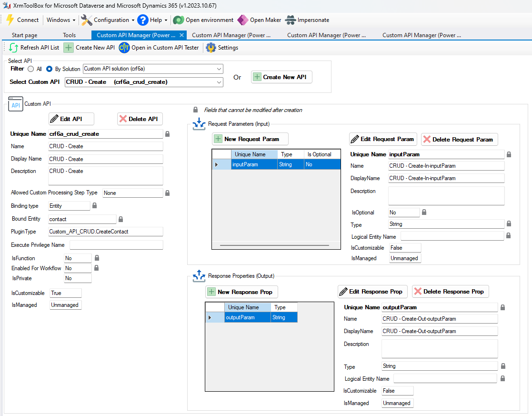Click the outputParam row selector arrow
The width and height of the screenshot is (532, 416).
click(x=210, y=317)
